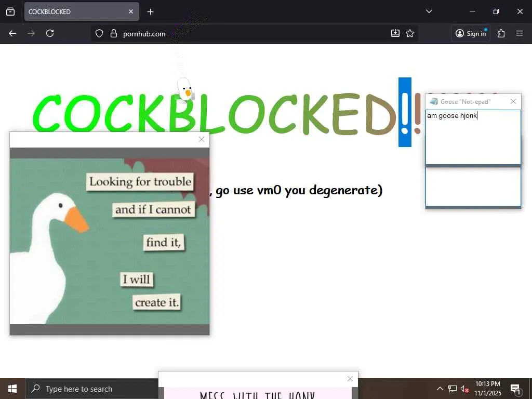Click the small white goose sprite
The height and width of the screenshot is (399, 532).
pyautogui.click(x=184, y=89)
